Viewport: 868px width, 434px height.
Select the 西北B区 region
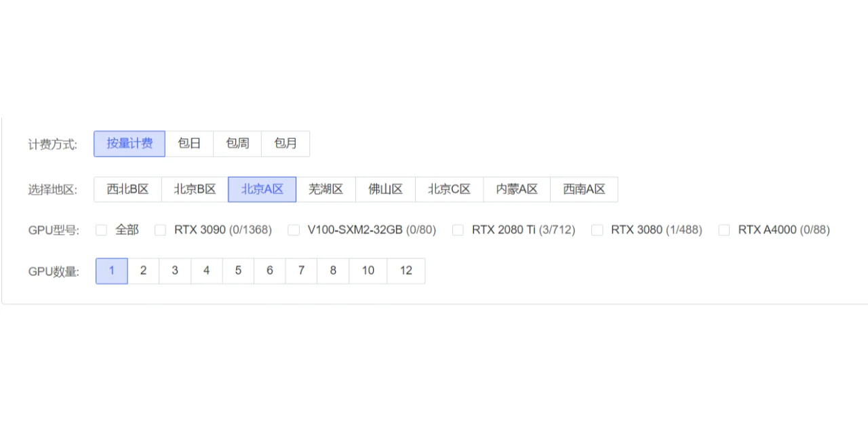(x=127, y=189)
